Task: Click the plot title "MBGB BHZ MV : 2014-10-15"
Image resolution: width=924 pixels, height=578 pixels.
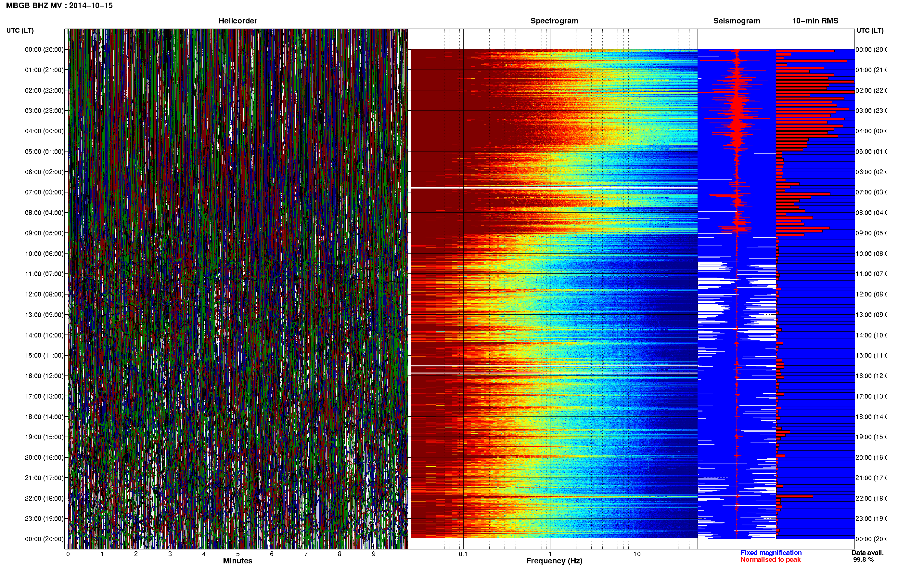Action: [59, 6]
